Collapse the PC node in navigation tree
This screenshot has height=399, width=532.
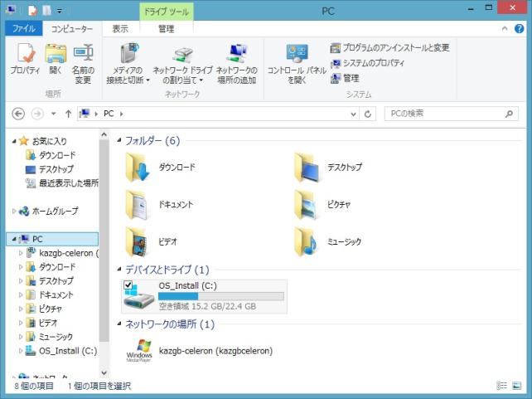(x=14, y=239)
